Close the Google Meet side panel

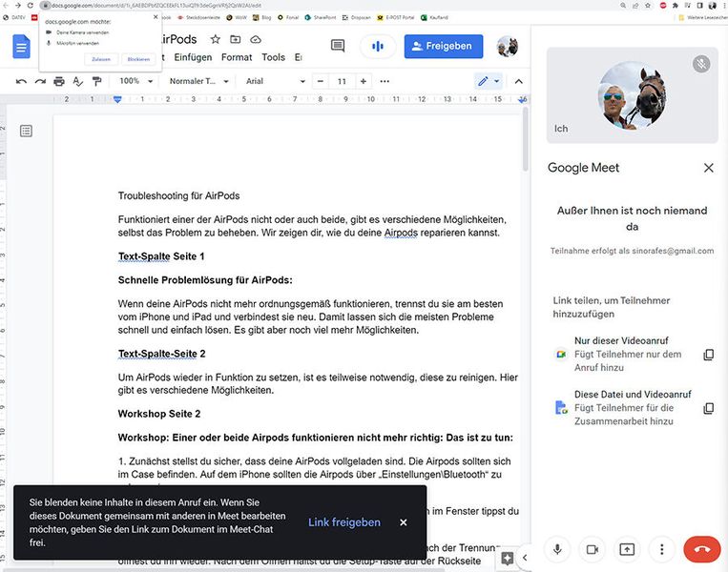click(709, 168)
